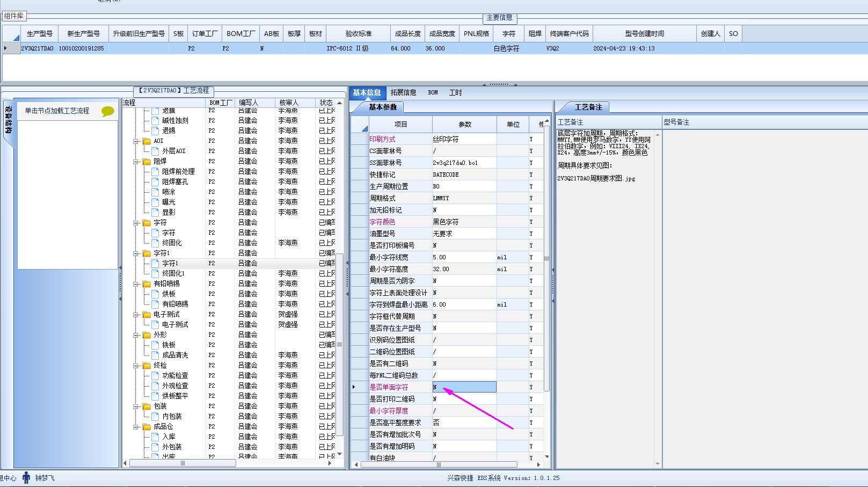Click the 有铅喷锡 folder icon
This screenshot has width=868, height=487.
147,284
